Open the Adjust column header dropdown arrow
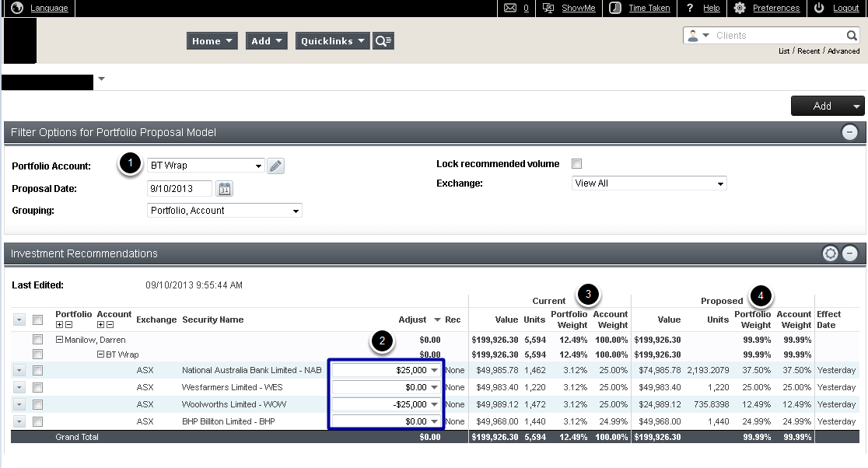This screenshot has height=468, width=868. coord(437,320)
